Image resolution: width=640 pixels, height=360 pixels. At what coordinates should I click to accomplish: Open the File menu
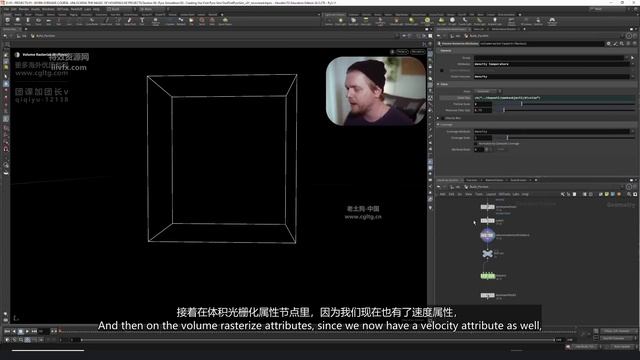[7, 9]
